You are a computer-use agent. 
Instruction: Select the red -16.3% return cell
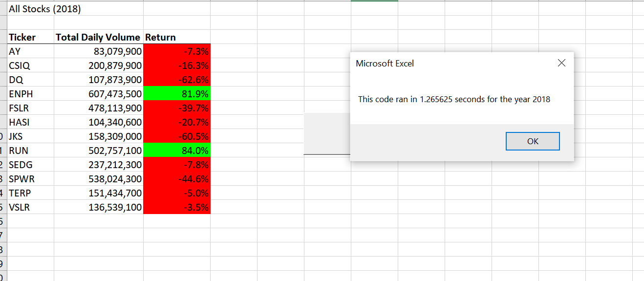[x=177, y=65]
